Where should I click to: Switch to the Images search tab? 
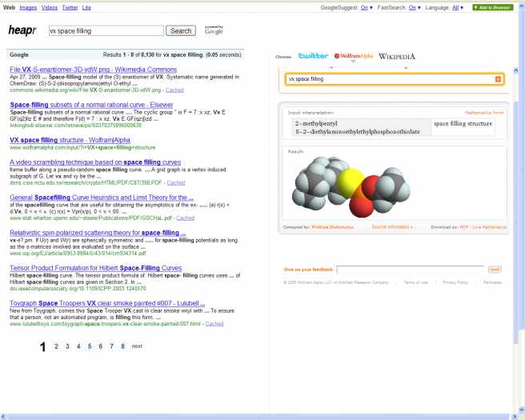tap(28, 7)
